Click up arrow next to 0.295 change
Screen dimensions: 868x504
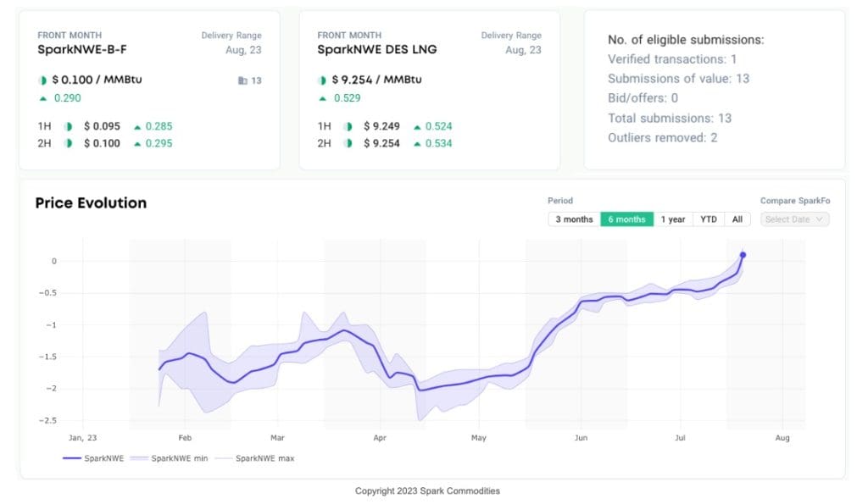(137, 144)
